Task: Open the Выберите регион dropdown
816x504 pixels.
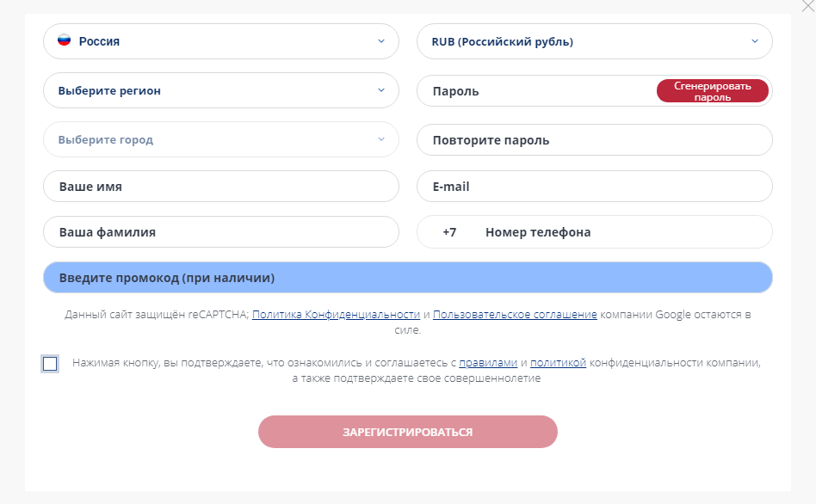Action: pos(221,90)
